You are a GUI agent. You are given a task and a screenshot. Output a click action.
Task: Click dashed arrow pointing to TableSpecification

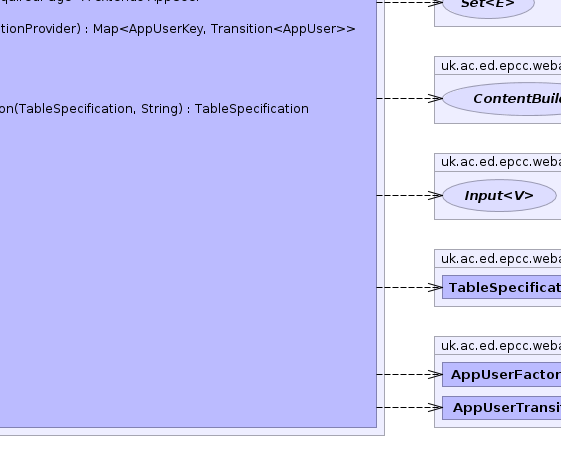click(410, 287)
